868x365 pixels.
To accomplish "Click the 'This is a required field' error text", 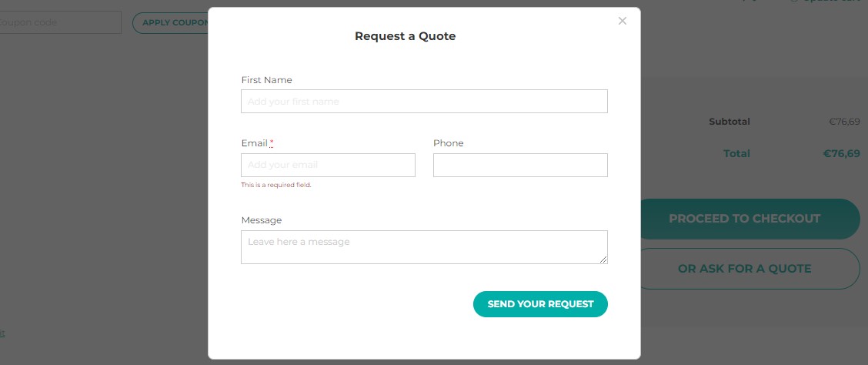I will click(276, 185).
